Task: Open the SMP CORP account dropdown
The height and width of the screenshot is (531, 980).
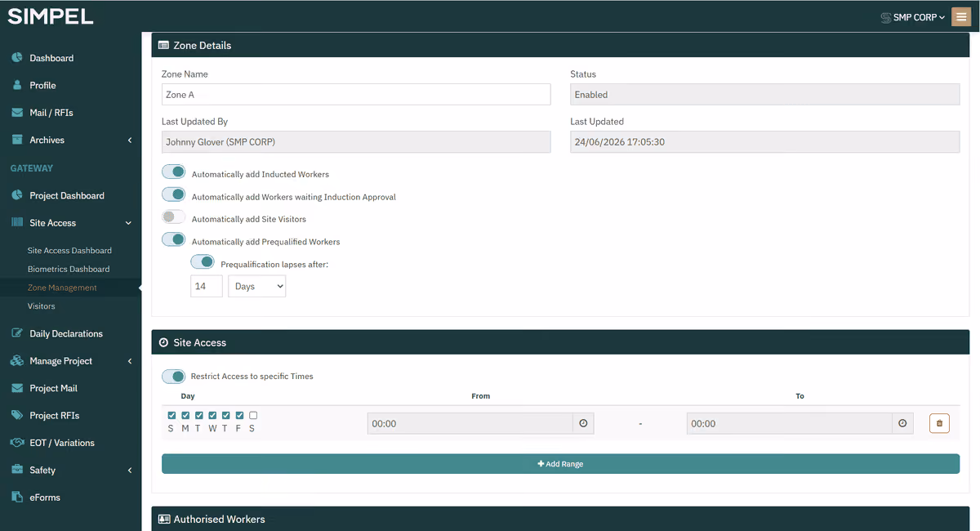Action: point(919,17)
